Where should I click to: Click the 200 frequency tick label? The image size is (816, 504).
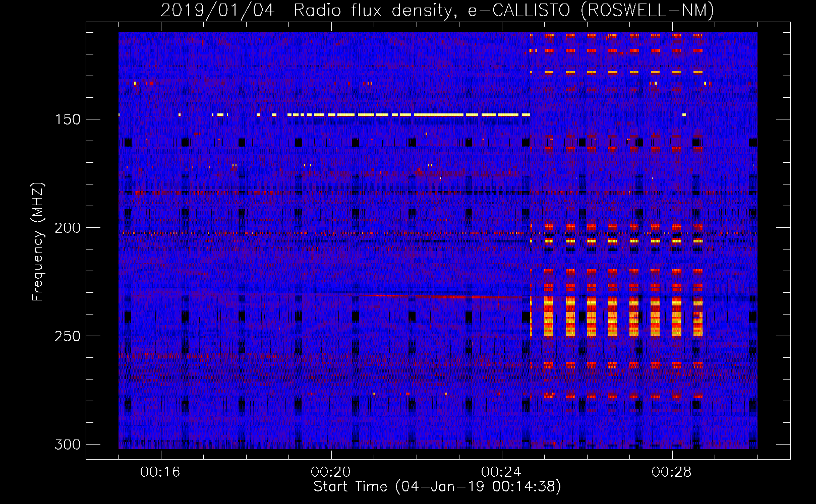pos(67,228)
